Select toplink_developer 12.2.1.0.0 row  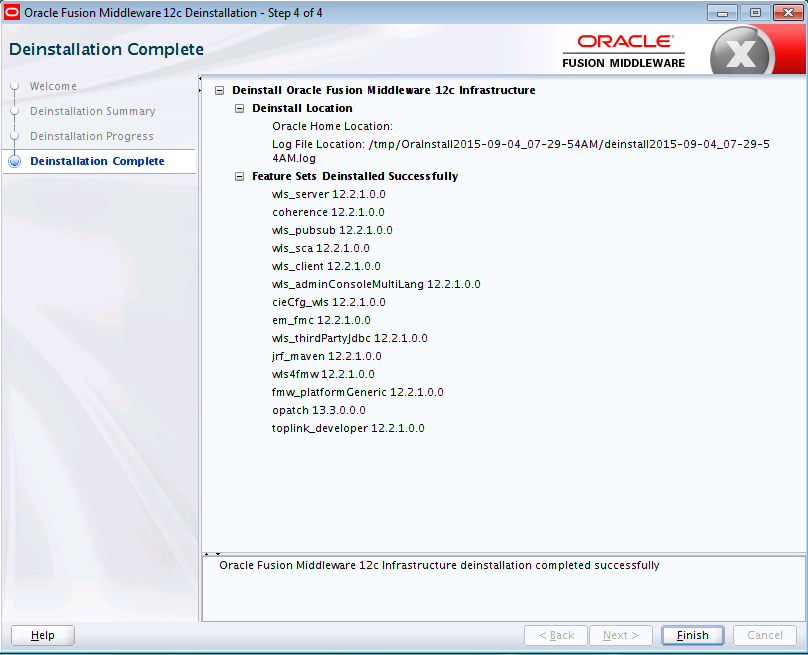[x=348, y=429]
